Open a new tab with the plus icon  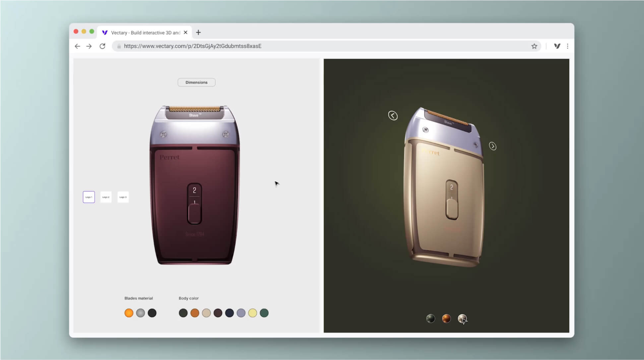click(198, 32)
